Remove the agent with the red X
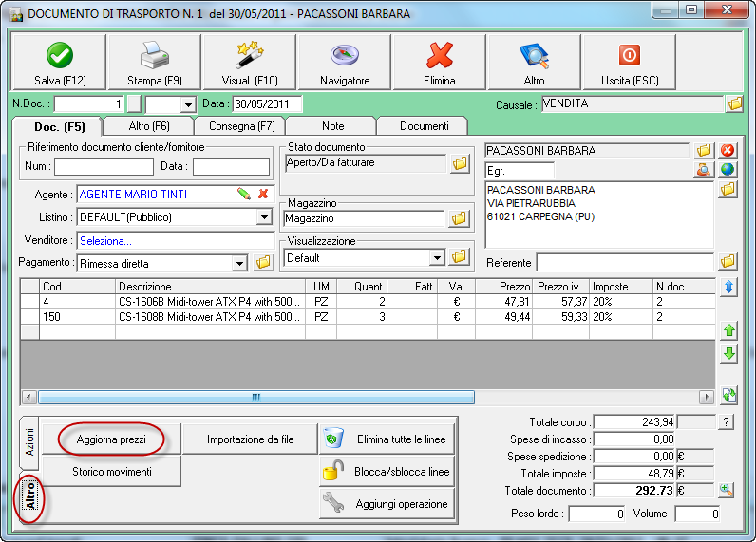Image resolution: width=756 pixels, height=542 pixels. [x=263, y=194]
